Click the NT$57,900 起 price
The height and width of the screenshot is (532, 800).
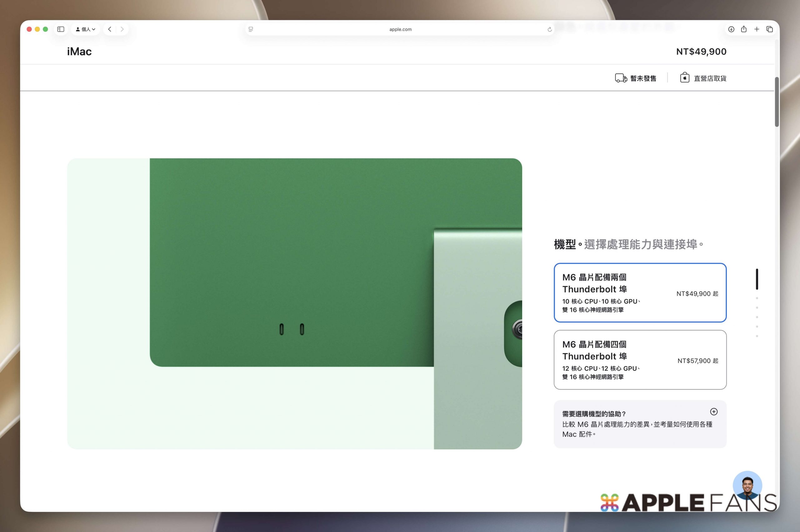tap(698, 361)
